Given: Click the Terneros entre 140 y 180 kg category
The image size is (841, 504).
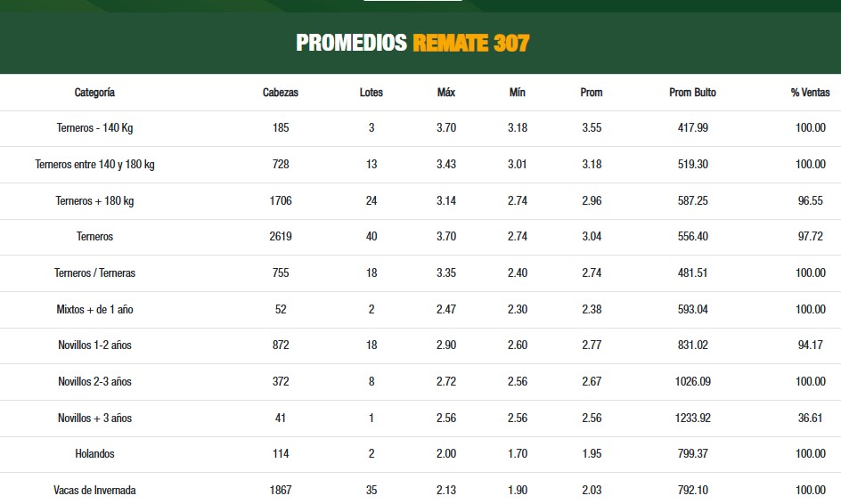Looking at the screenshot, I should pos(94,165).
